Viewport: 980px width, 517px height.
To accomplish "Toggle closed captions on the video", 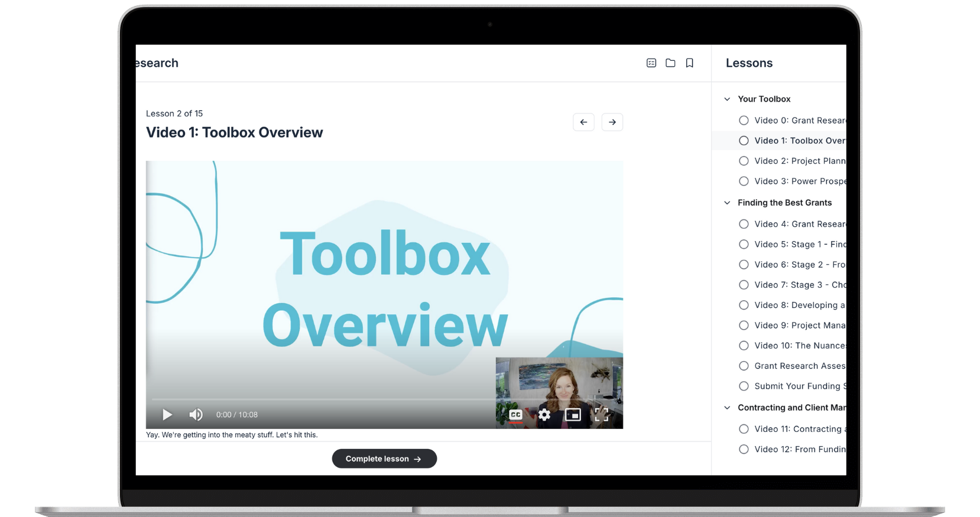I will (515, 415).
